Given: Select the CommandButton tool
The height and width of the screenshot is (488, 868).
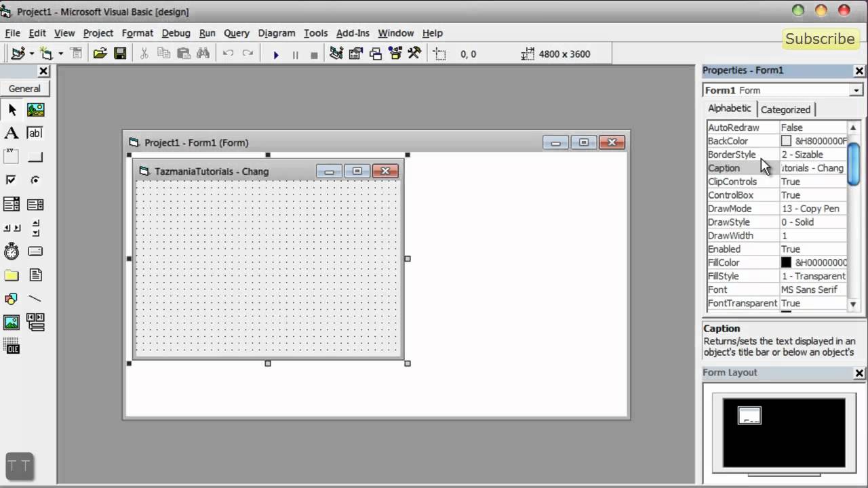Looking at the screenshot, I should pos(35,157).
